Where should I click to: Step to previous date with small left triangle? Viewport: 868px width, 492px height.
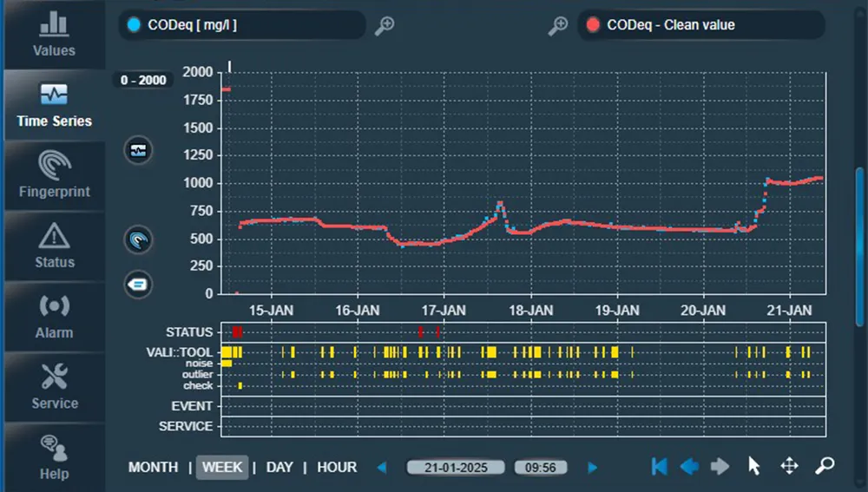click(381, 468)
